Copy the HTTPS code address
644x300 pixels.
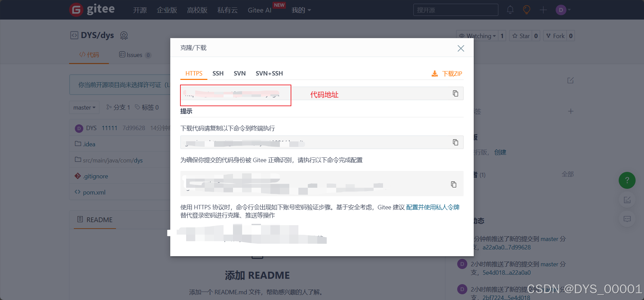pos(456,93)
